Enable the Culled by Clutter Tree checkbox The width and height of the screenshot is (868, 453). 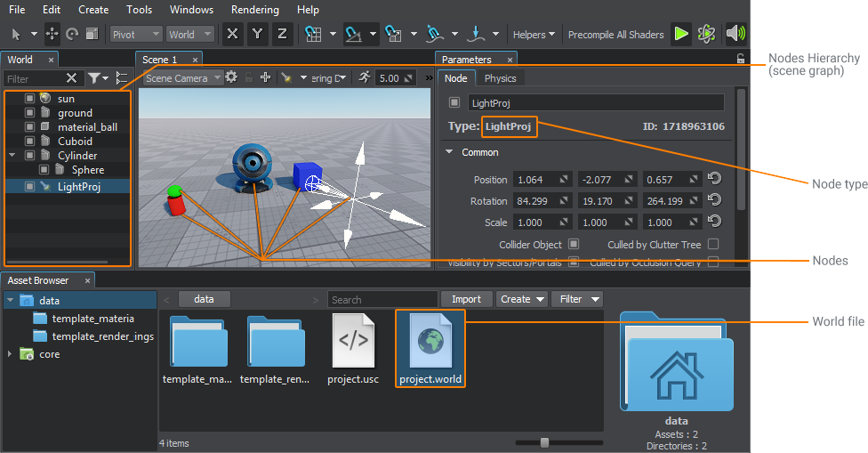(x=713, y=244)
